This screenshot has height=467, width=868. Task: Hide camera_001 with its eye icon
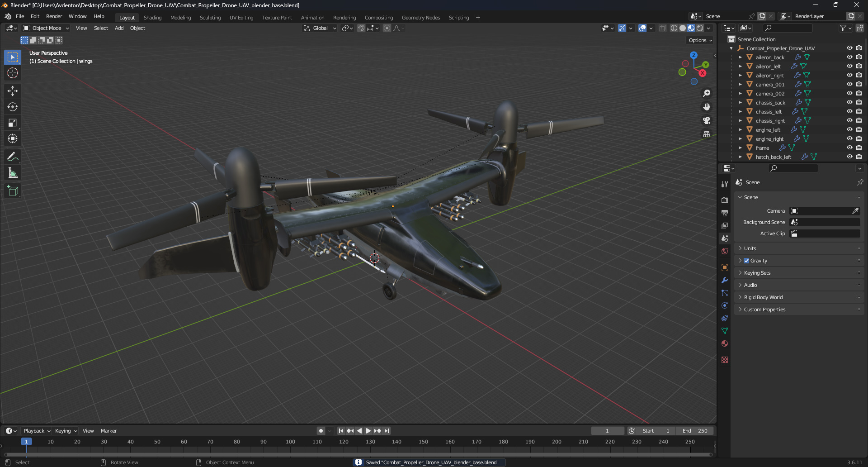coord(849,85)
